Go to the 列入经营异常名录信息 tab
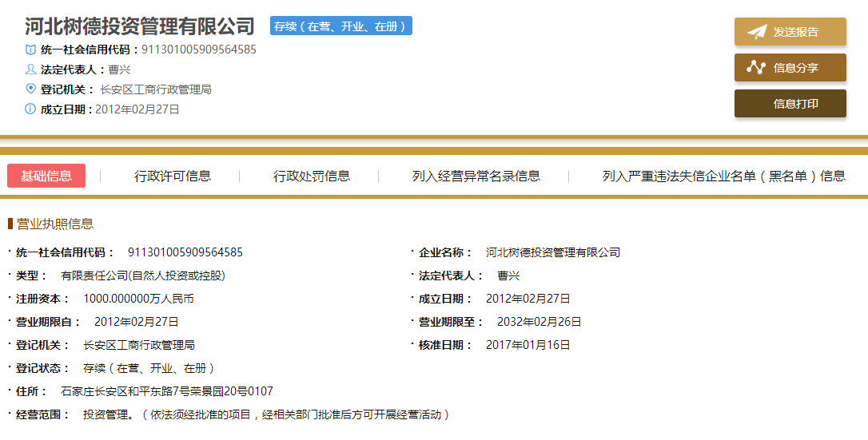Image resolution: width=868 pixels, height=440 pixels. click(476, 176)
